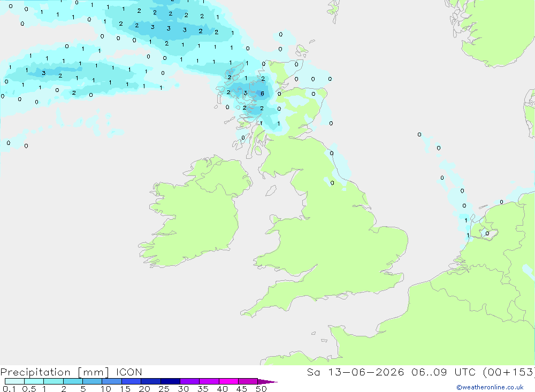
Task: Click the "50" legend scale label
Action: point(261,389)
